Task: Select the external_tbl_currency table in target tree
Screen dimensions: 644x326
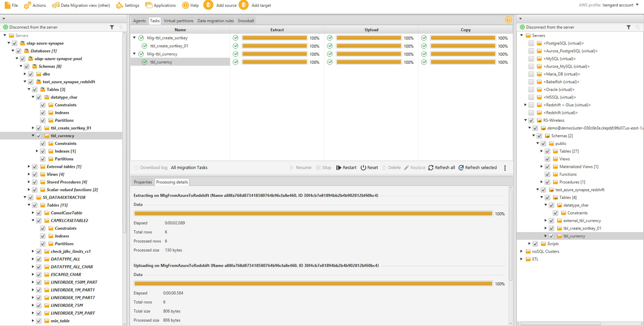Action: 582,221
